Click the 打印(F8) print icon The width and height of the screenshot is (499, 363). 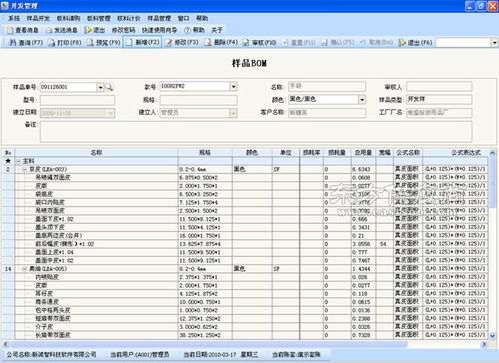coord(52,42)
